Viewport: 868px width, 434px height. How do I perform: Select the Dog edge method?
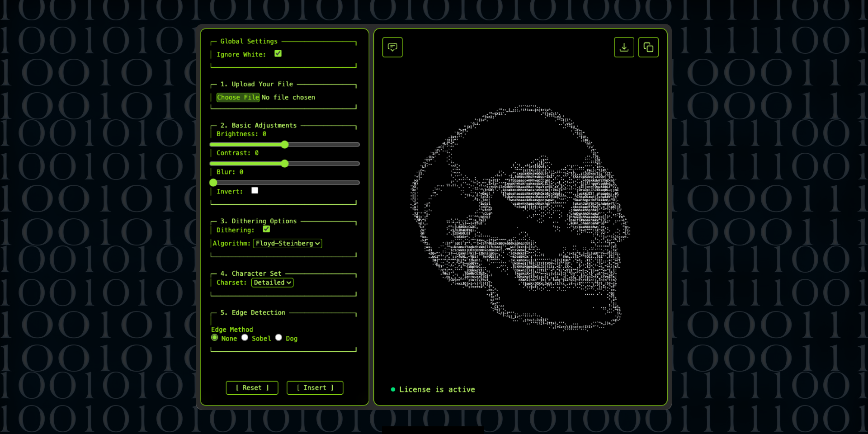278,337
